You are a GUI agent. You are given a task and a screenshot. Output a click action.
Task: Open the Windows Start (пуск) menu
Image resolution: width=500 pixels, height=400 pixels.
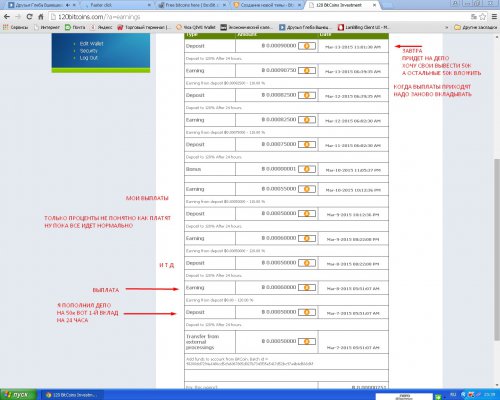pos(18,395)
